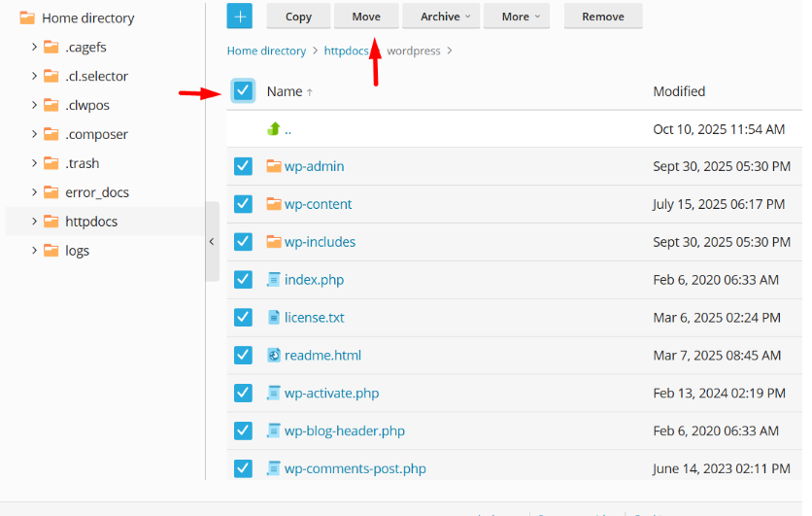Viewport: 812px width, 516px height.
Task: Open httpdocs in the breadcrumb path
Action: [x=346, y=51]
